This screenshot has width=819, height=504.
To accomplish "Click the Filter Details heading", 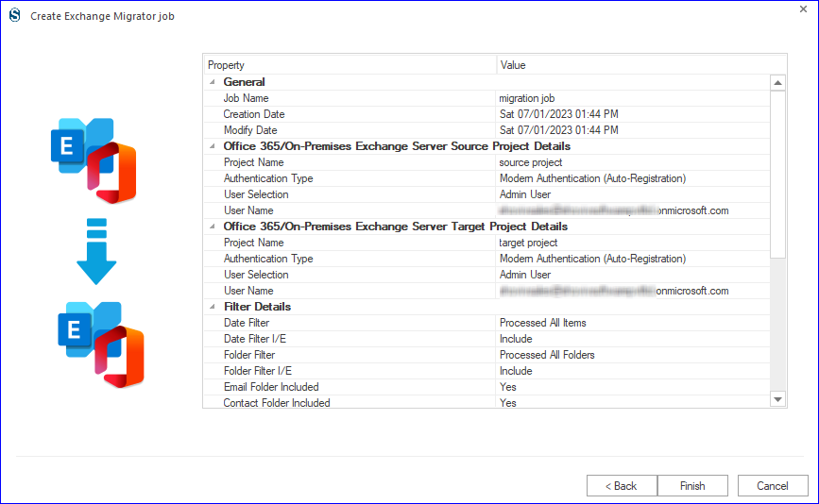I will pos(257,307).
